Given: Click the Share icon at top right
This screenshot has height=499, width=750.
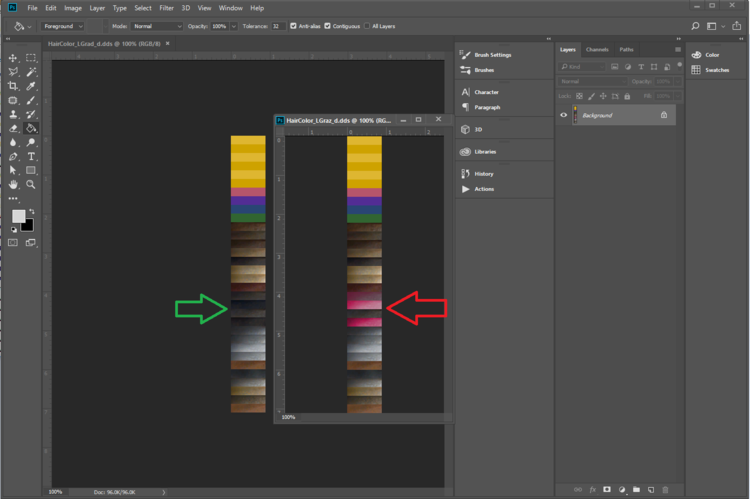Looking at the screenshot, I should (737, 26).
